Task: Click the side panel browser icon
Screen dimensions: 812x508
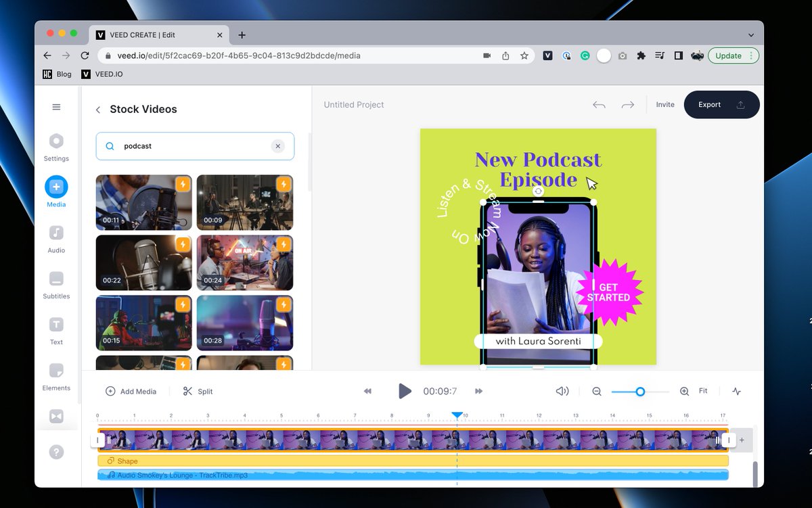Action: coord(679,55)
